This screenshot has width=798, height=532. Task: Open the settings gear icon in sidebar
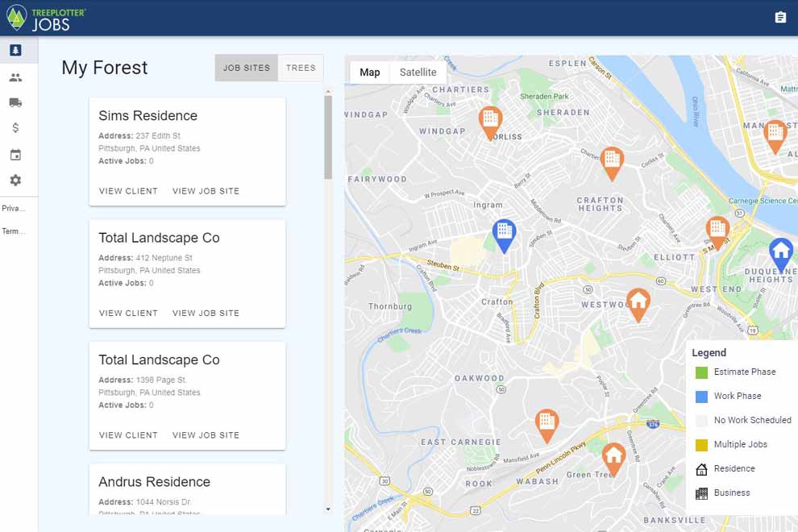pos(16,181)
